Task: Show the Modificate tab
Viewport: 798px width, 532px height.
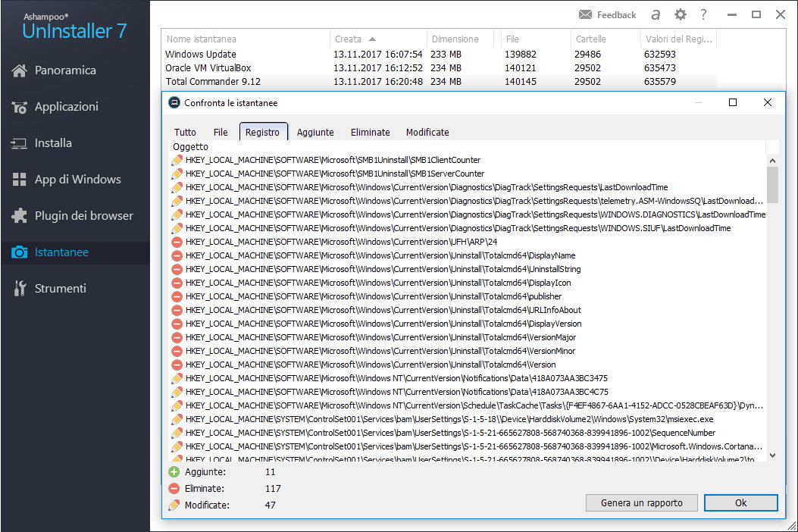Action: (427, 132)
